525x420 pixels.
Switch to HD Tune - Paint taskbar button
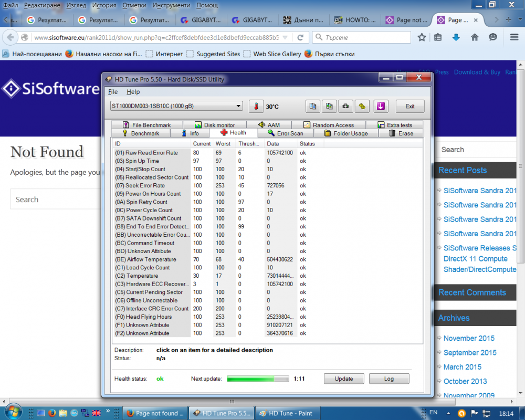point(288,413)
